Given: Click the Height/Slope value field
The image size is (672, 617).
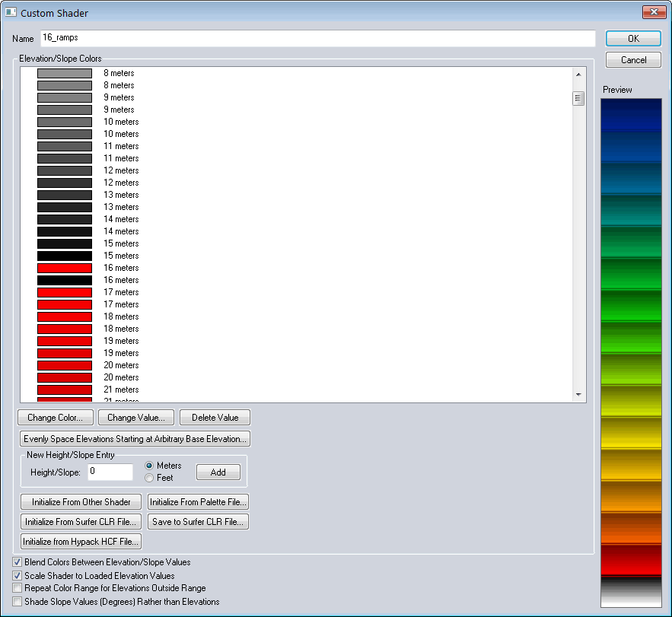Looking at the screenshot, I should [x=110, y=472].
